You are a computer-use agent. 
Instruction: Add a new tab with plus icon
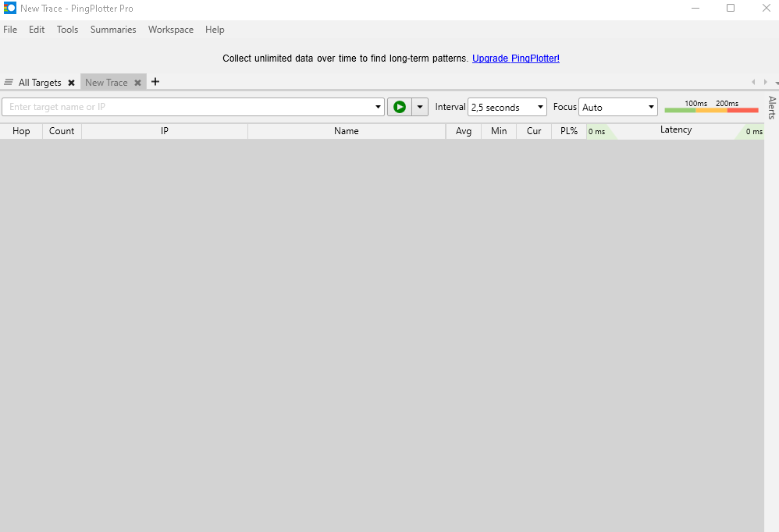tap(155, 82)
